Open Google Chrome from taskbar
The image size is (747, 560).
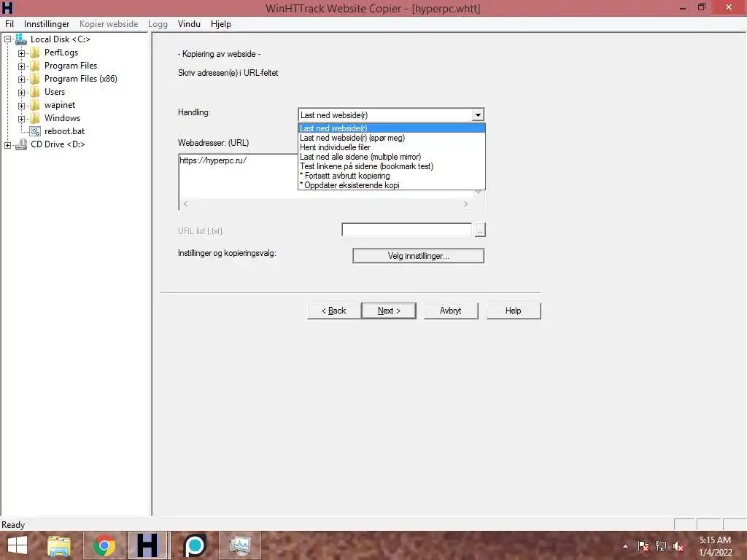coord(104,545)
